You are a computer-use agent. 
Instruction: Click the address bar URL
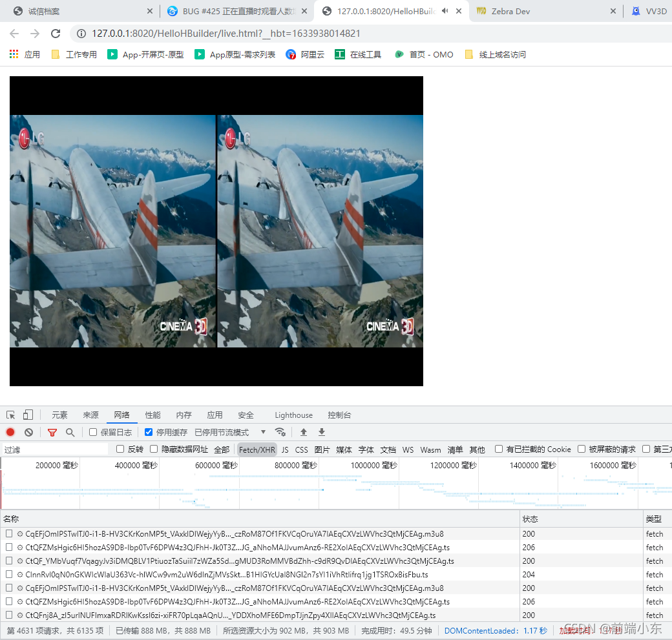(226, 34)
